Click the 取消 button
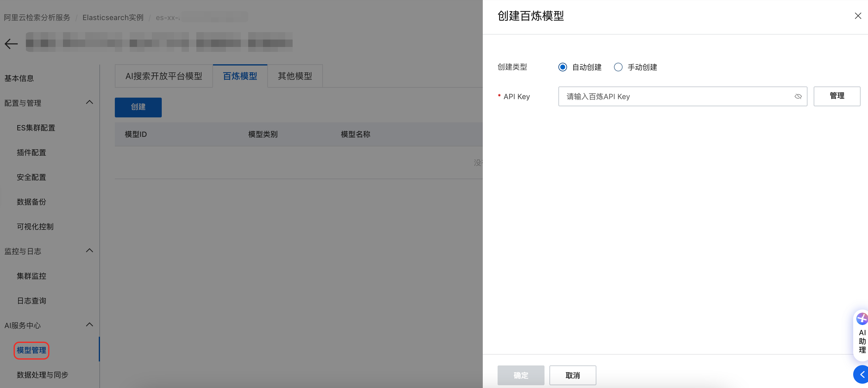The width and height of the screenshot is (868, 388). point(573,375)
